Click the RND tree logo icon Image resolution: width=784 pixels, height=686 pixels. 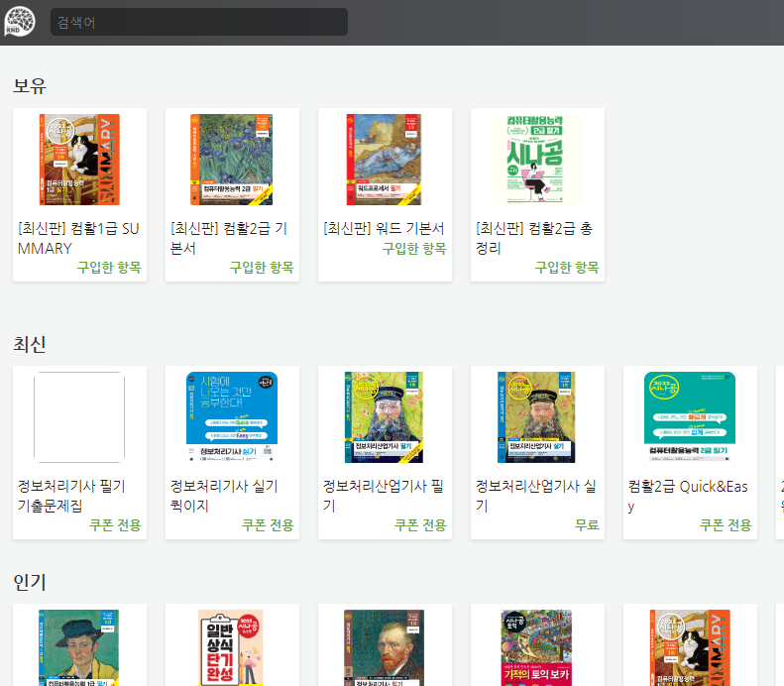(20, 22)
